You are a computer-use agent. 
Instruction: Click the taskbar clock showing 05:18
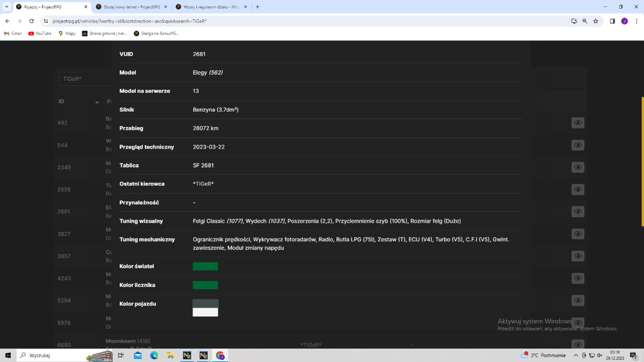(615, 355)
